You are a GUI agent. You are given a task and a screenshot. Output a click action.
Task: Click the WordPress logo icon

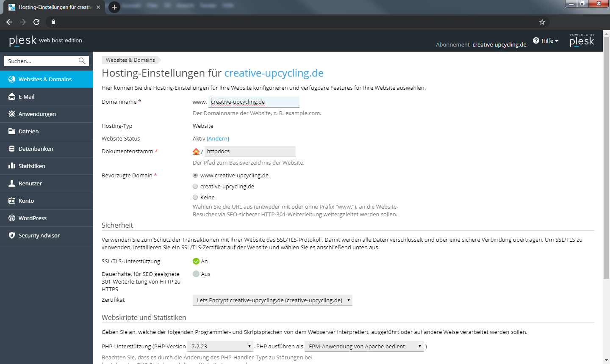pos(12,218)
